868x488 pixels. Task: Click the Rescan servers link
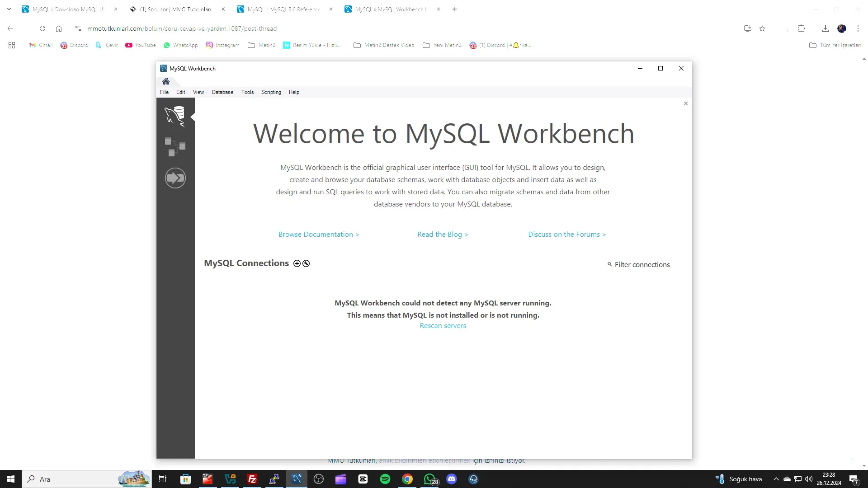click(443, 326)
